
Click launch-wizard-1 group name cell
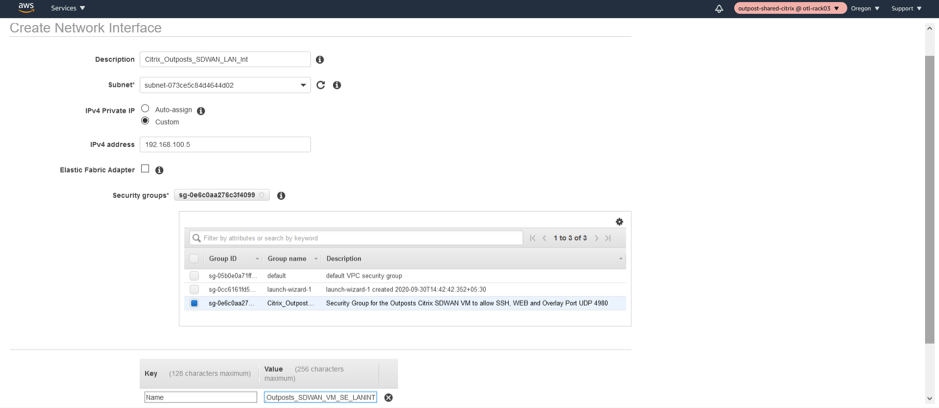pyautogui.click(x=289, y=290)
